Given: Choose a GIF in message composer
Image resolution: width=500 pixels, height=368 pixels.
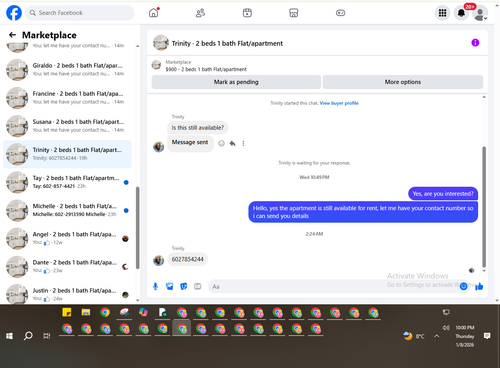Looking at the screenshot, I should 198,286.
